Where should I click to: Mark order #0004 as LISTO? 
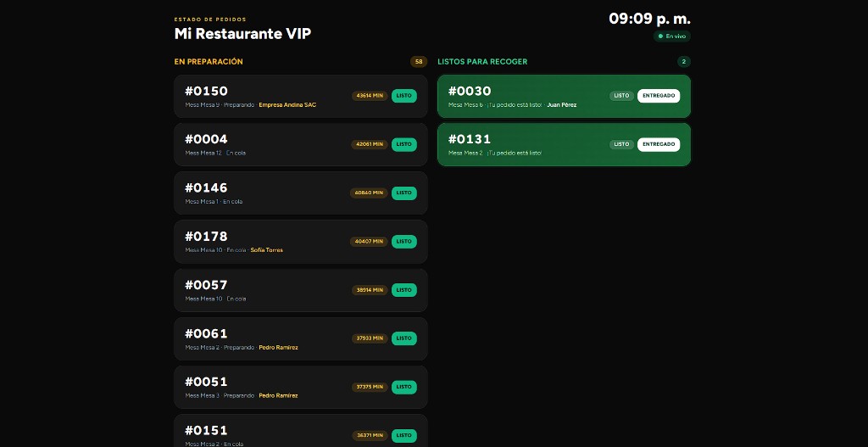coord(404,144)
